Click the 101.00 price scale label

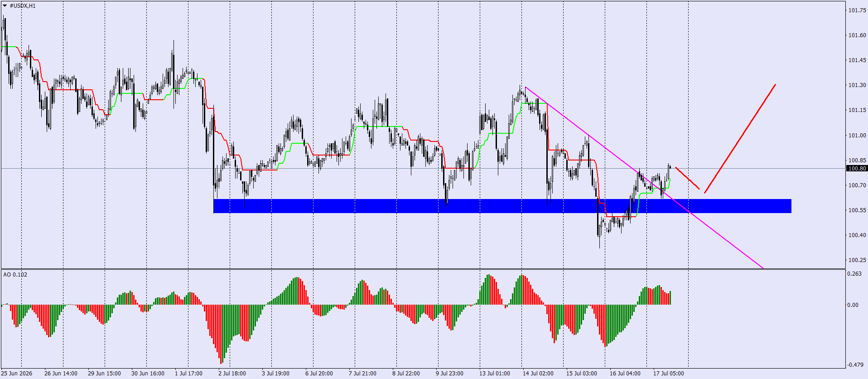point(857,136)
